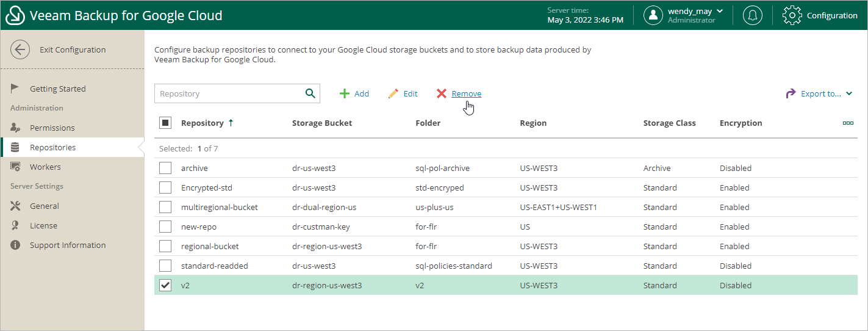Click the red X Remove icon

(x=442, y=93)
